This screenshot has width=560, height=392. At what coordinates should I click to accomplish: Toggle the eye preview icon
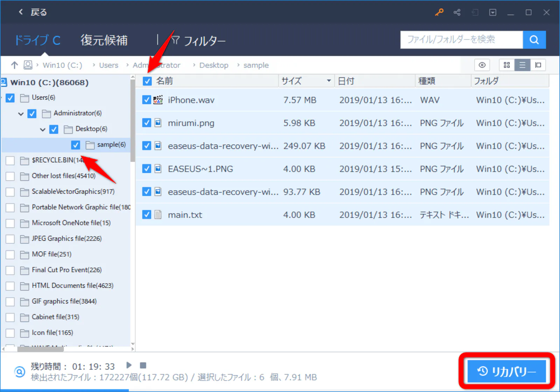pyautogui.click(x=482, y=65)
